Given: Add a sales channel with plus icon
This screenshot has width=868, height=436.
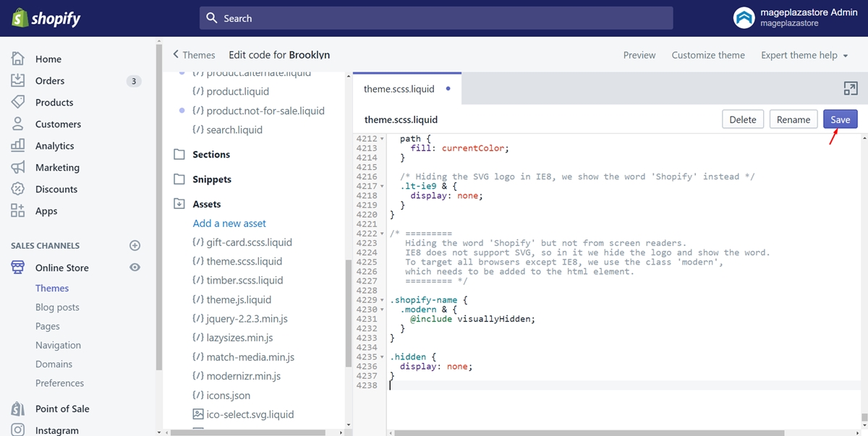Looking at the screenshot, I should [135, 246].
